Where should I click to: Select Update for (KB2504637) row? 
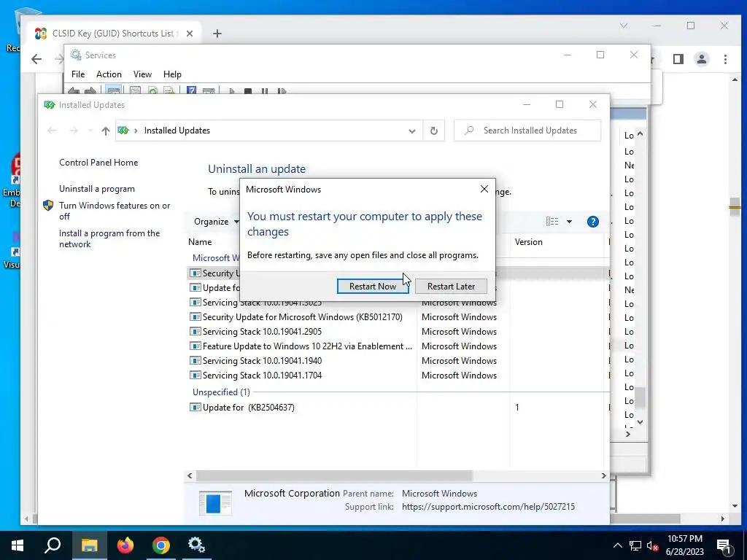pos(248,407)
